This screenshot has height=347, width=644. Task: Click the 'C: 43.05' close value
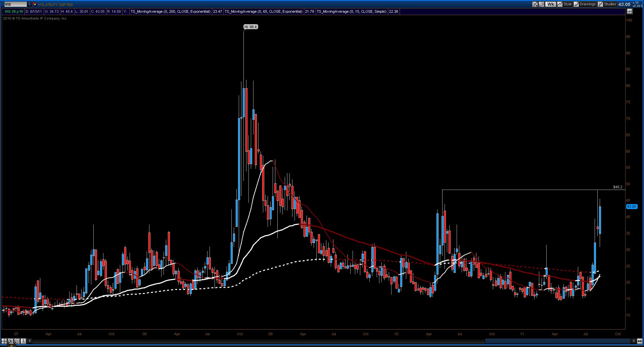[98, 11]
